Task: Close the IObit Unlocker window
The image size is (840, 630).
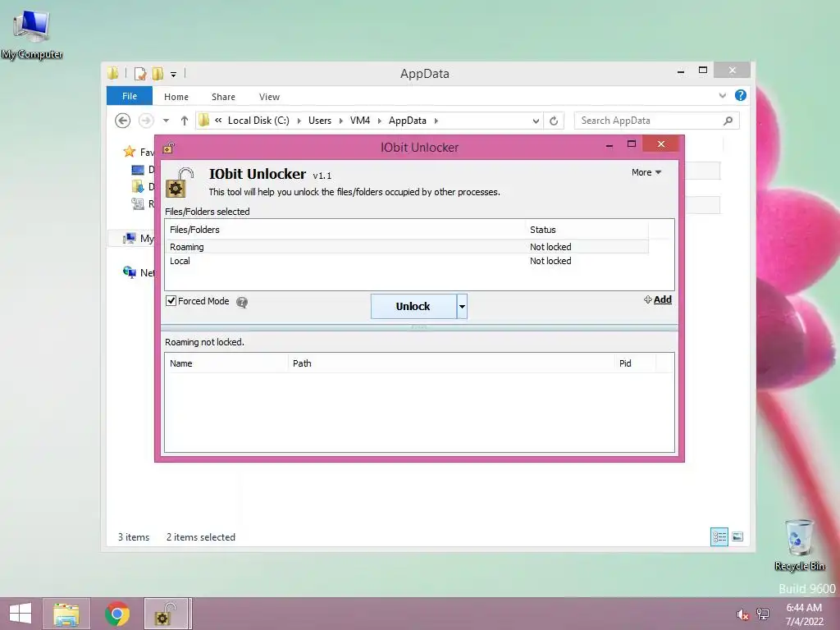Action: (661, 144)
